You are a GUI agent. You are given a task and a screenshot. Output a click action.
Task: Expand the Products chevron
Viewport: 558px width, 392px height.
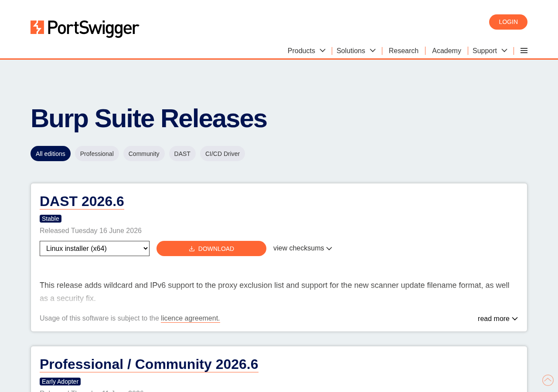(323, 51)
